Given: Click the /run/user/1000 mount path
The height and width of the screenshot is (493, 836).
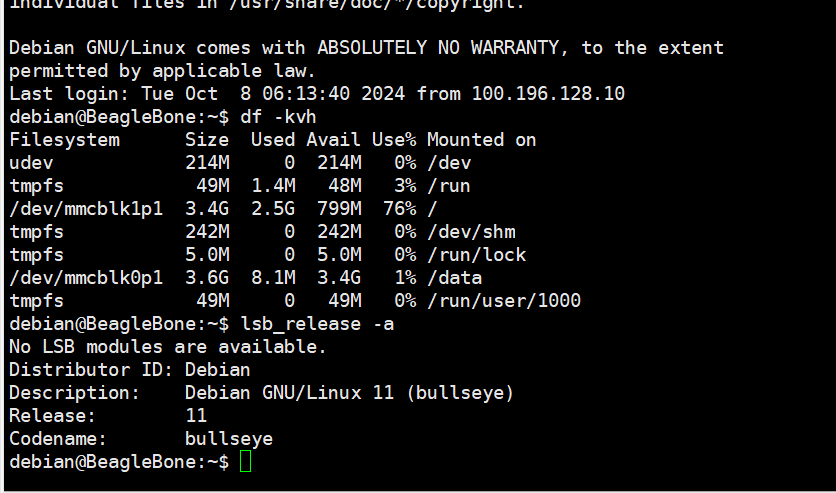Looking at the screenshot, I should click(504, 301).
